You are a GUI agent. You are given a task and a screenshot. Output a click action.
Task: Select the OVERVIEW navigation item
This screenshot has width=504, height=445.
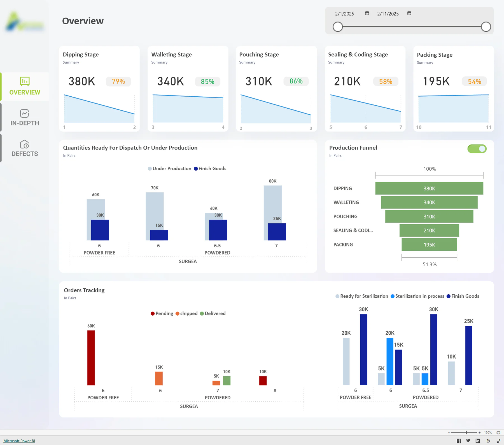[x=25, y=87]
